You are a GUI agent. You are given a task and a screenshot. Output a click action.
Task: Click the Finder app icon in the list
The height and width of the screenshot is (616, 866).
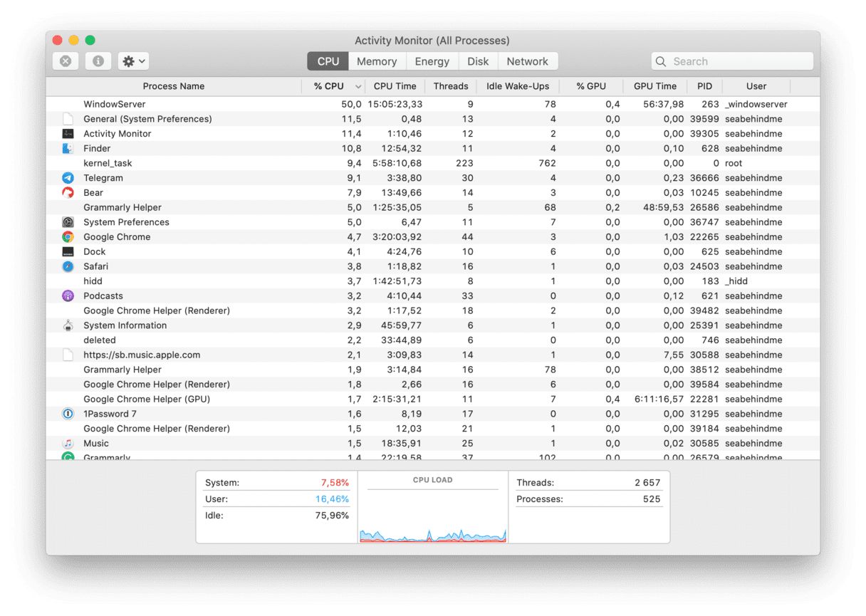[x=68, y=148]
